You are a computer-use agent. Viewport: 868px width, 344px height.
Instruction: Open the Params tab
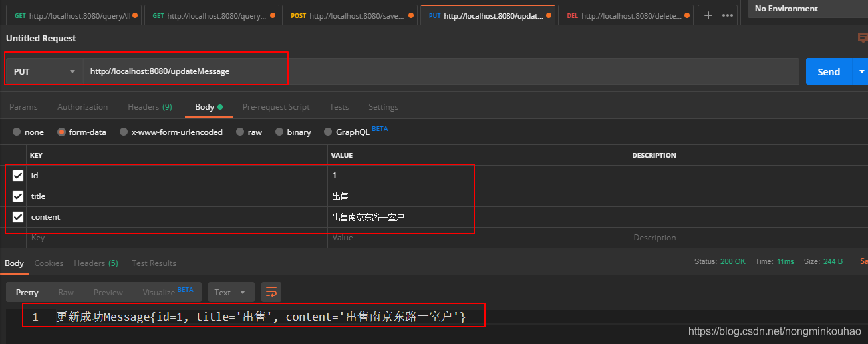pyautogui.click(x=23, y=106)
